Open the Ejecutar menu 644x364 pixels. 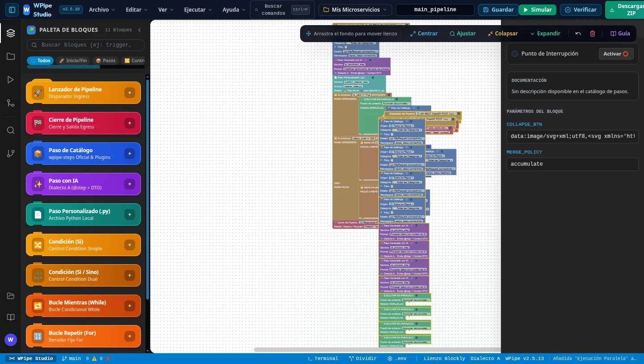pos(198,9)
